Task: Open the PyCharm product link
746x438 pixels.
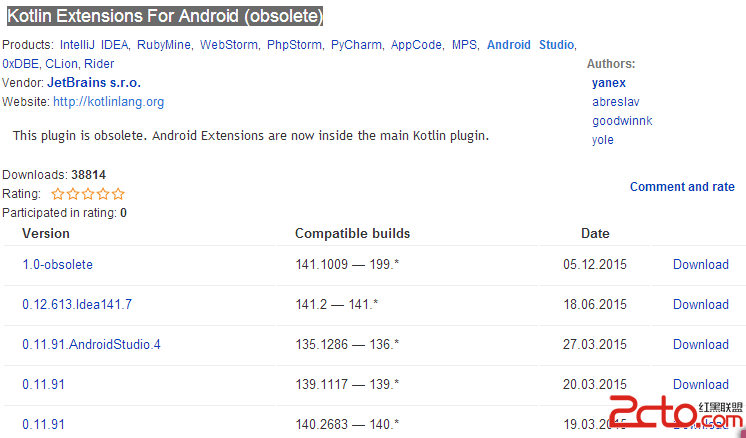Action: (356, 45)
